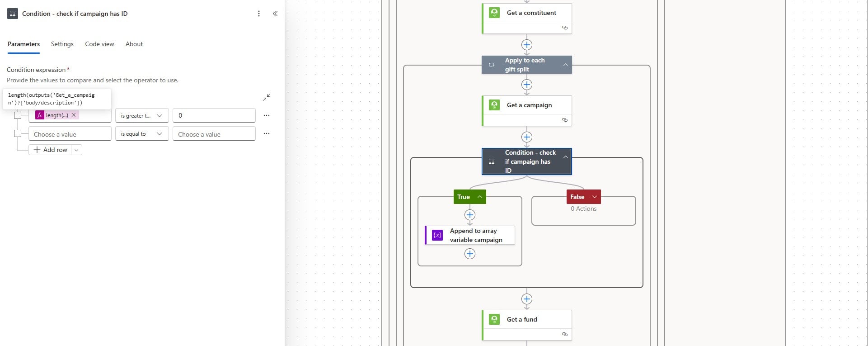This screenshot has height=346, width=868.
Task: Check the checkbox for the length condition row
Action: coord(18,115)
